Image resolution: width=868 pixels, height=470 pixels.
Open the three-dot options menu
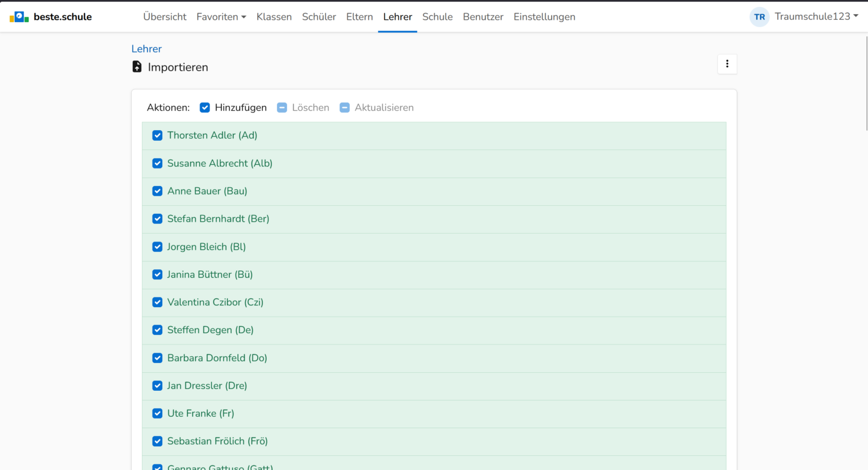coord(727,64)
